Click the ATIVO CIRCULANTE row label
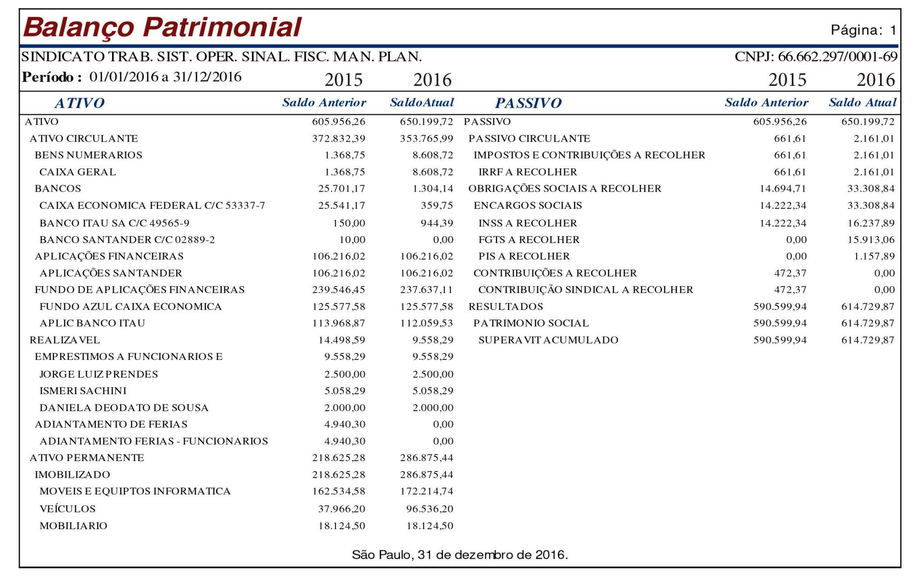The height and width of the screenshot is (588, 922). [x=84, y=139]
